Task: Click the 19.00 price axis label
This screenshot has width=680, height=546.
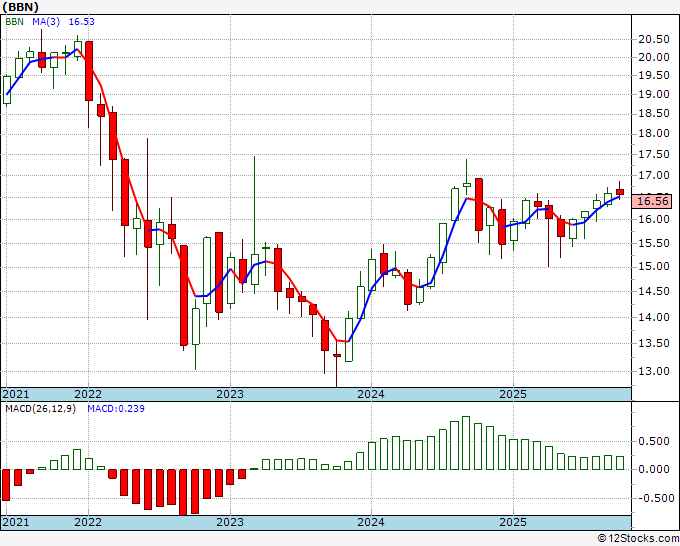Action: click(x=654, y=95)
